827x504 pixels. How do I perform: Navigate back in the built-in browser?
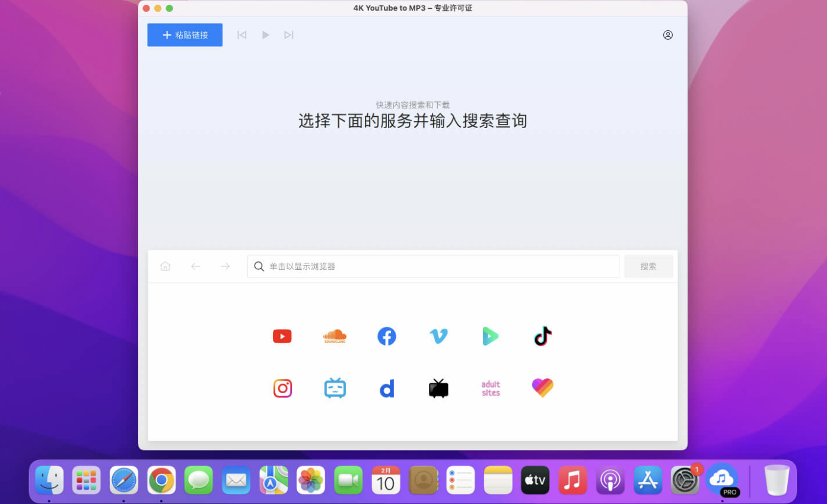[x=195, y=266]
